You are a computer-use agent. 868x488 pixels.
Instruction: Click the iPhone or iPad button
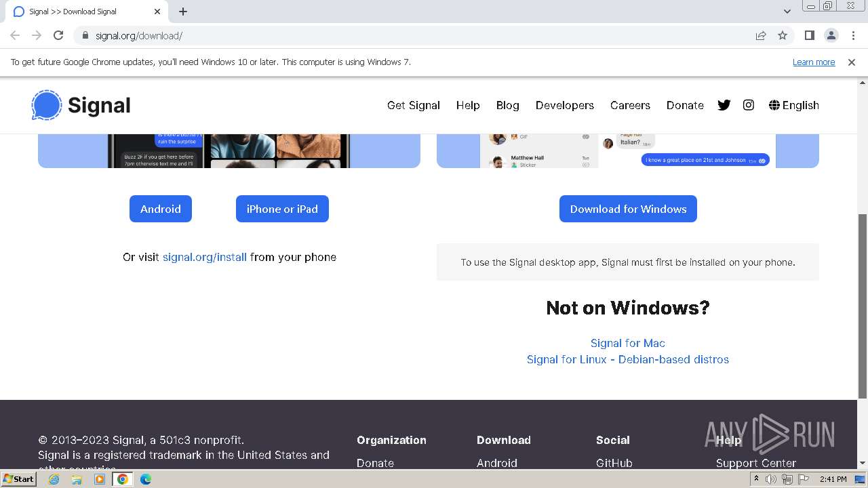tap(282, 209)
